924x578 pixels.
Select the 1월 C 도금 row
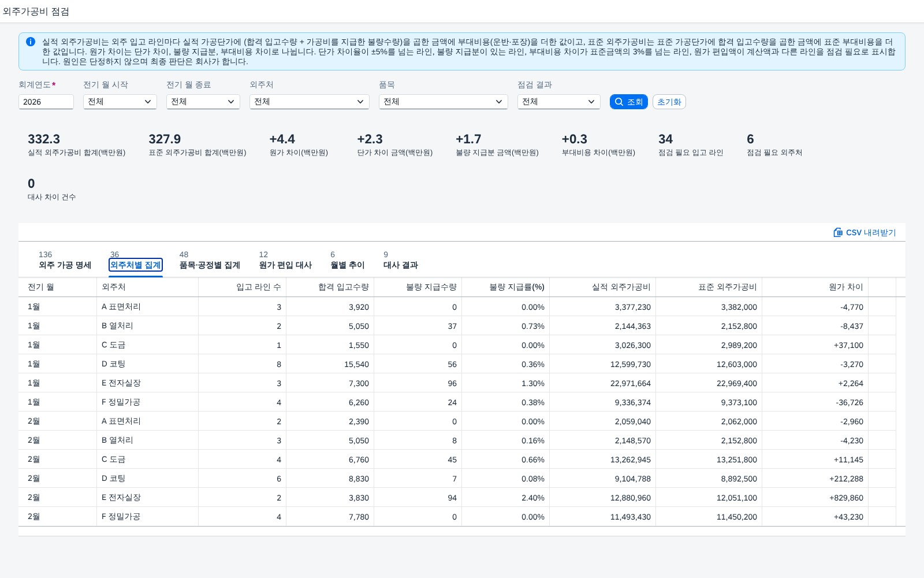coord(461,345)
